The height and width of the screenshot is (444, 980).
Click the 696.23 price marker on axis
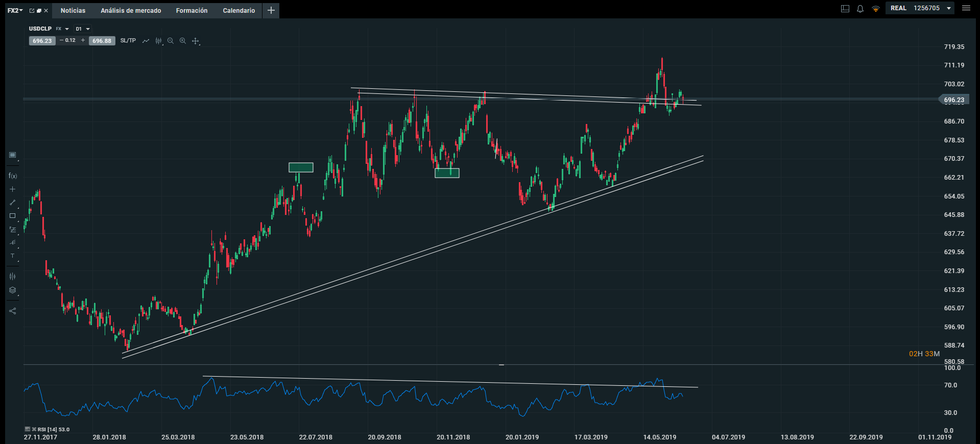953,100
